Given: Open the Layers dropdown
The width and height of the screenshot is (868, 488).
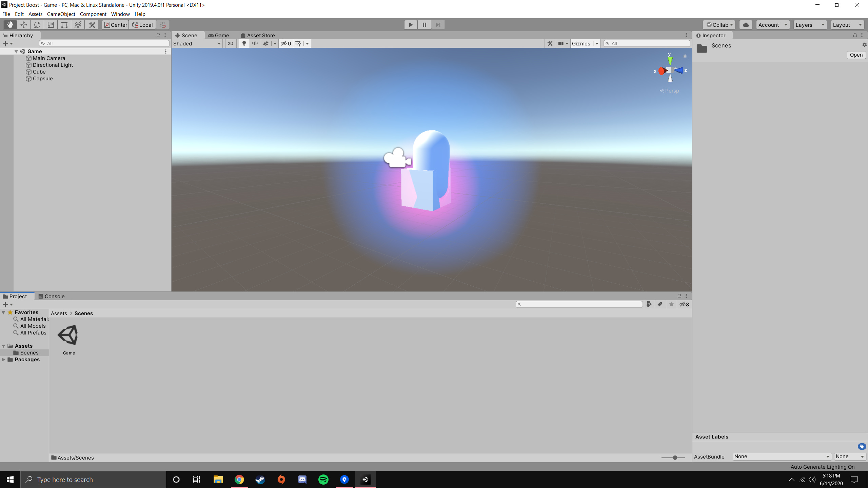Looking at the screenshot, I should (x=809, y=25).
